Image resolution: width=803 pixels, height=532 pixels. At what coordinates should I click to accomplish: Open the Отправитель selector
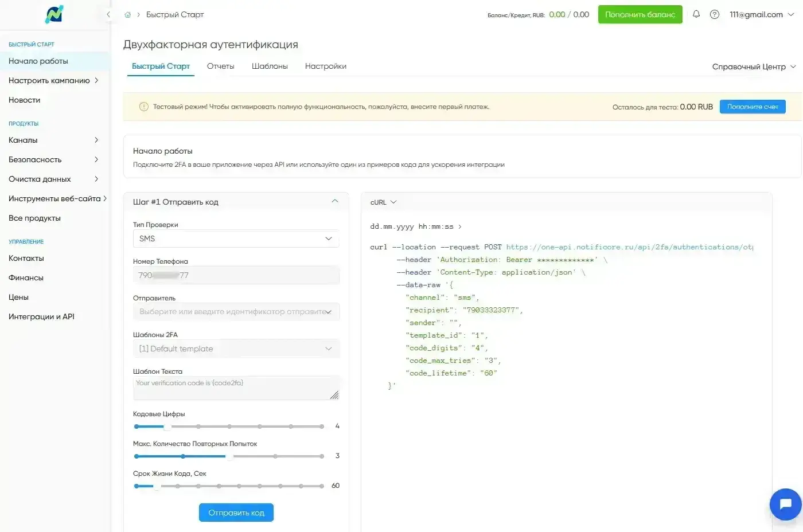236,312
